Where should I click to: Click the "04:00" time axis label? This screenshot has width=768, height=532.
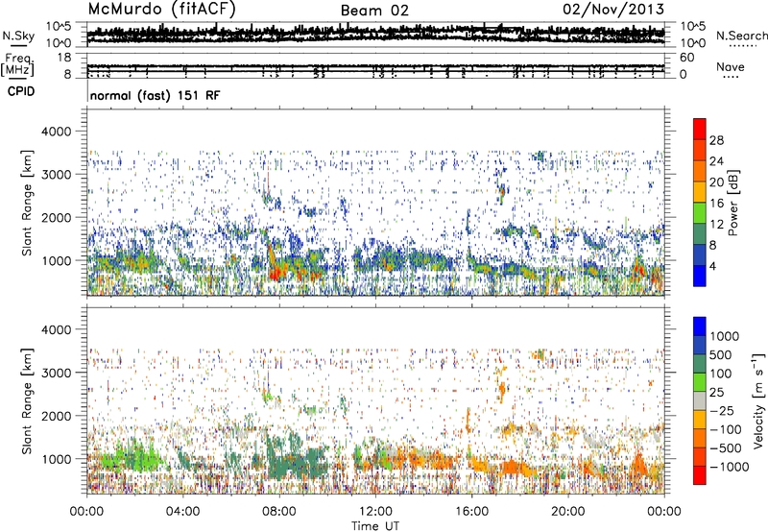tap(182, 512)
